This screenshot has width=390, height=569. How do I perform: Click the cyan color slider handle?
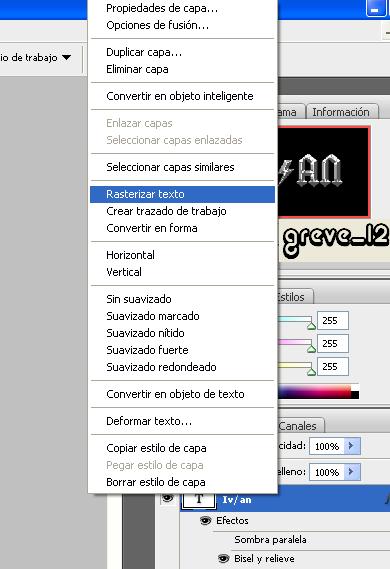[311, 326]
